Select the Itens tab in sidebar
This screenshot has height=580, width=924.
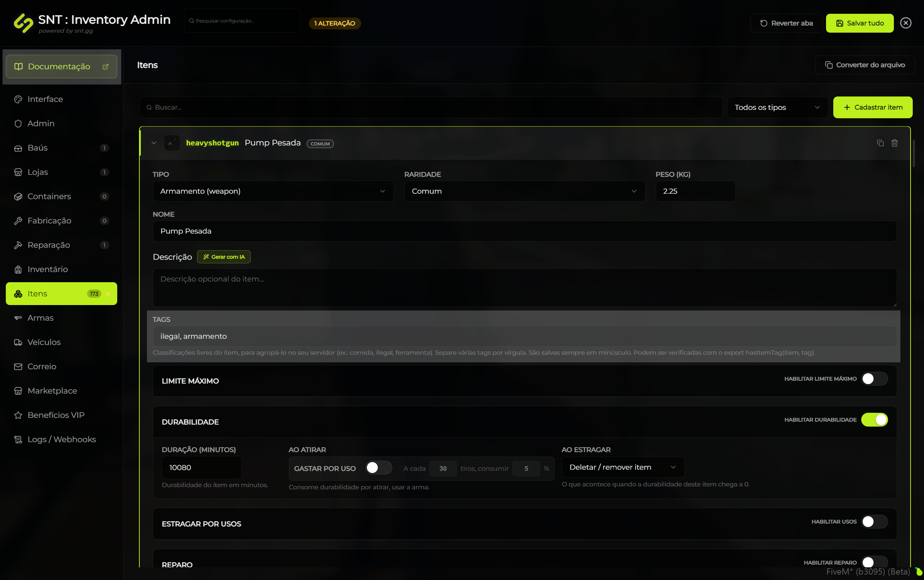[x=61, y=294]
